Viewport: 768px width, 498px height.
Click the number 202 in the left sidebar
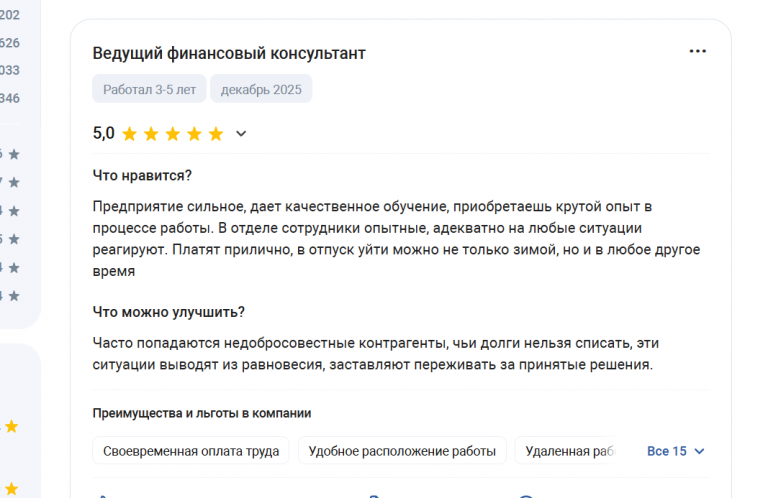9,15
